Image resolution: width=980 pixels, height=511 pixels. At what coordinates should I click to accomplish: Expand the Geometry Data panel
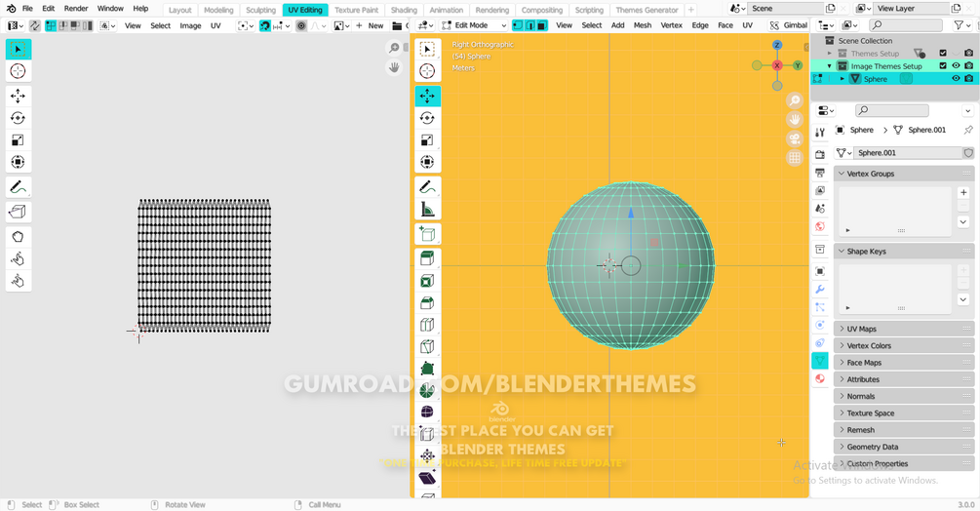[x=904, y=447]
